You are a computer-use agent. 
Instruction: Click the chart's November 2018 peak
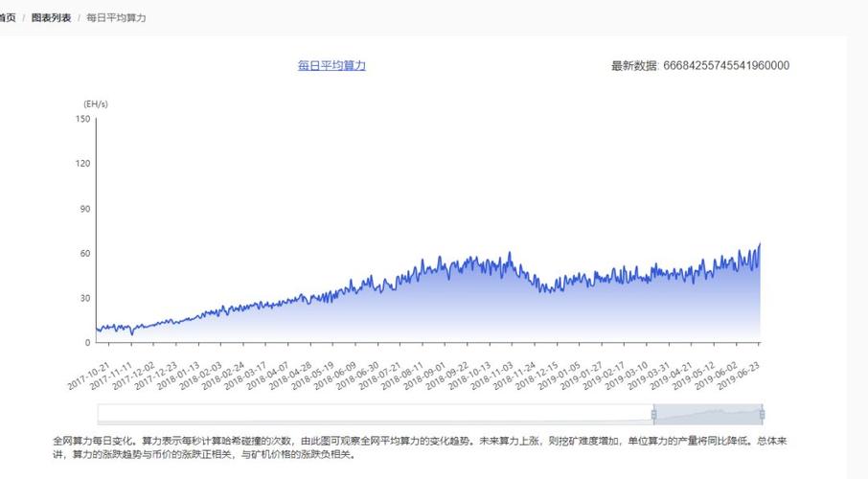click(510, 253)
